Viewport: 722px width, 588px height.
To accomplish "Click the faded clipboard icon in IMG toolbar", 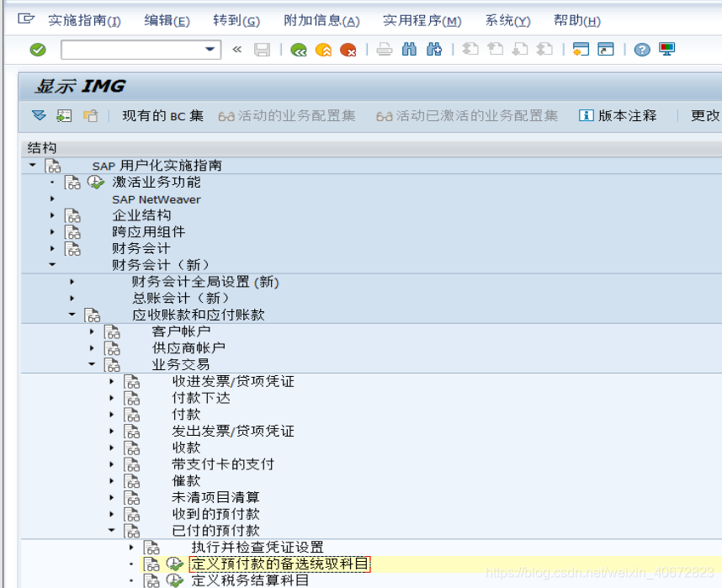I will tap(90, 115).
